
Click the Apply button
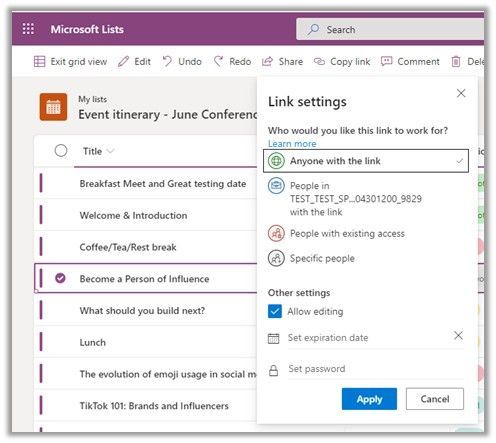369,399
